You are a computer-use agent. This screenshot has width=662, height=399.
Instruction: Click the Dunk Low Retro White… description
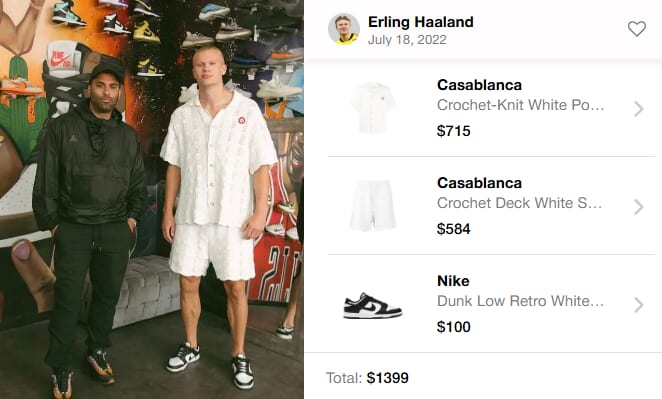(x=521, y=301)
